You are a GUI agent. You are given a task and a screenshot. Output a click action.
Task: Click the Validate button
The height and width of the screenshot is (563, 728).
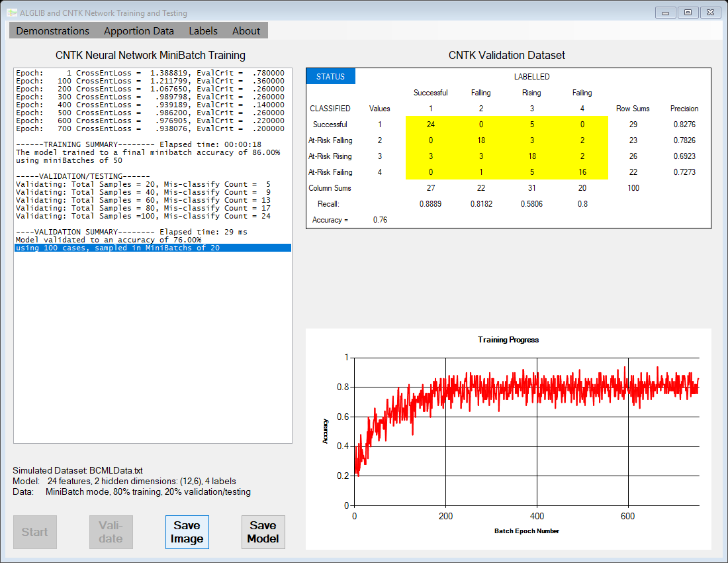(111, 532)
